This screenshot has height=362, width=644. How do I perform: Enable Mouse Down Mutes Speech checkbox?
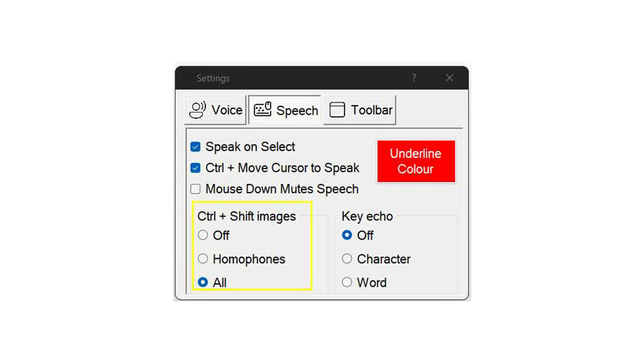click(x=195, y=189)
